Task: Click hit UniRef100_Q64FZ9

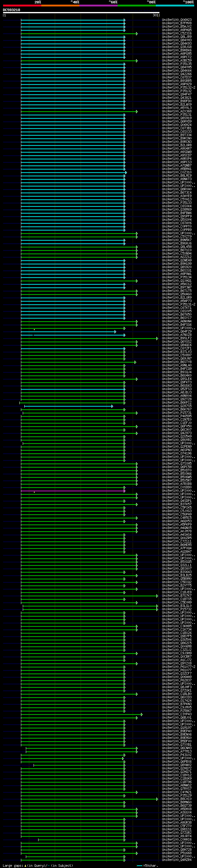Action: coord(177,332)
